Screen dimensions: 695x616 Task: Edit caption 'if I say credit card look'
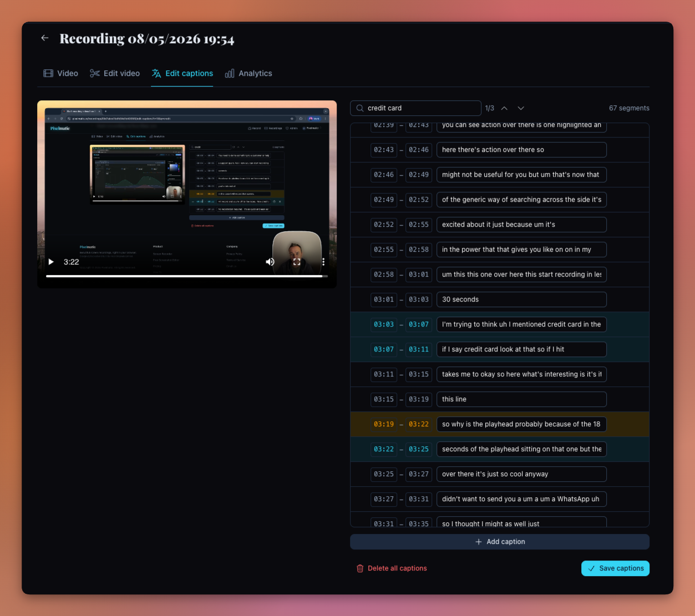tap(521, 349)
